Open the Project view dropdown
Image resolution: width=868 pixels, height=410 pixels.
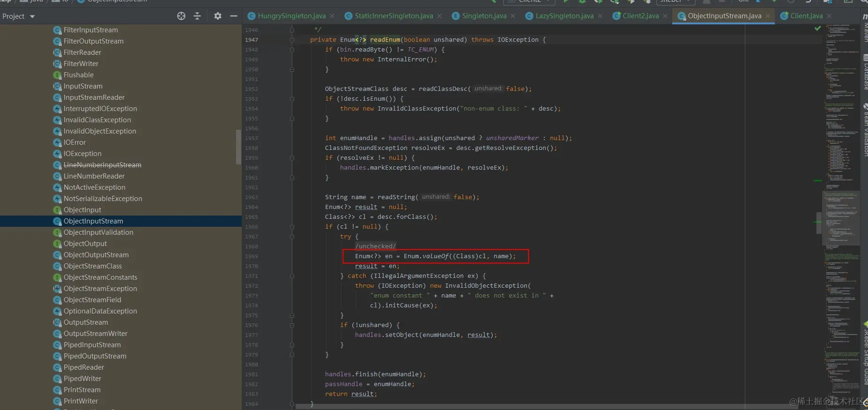click(19, 16)
